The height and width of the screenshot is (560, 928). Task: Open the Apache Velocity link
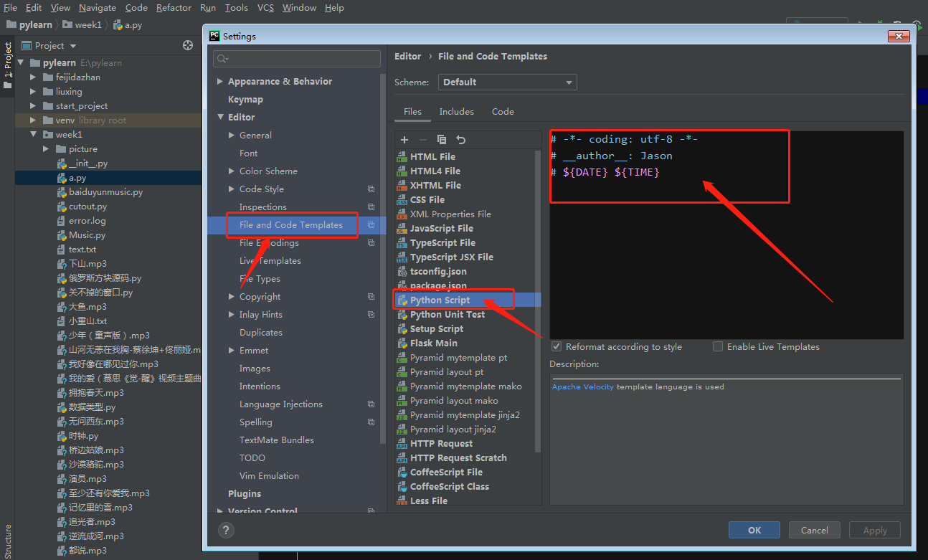click(583, 386)
